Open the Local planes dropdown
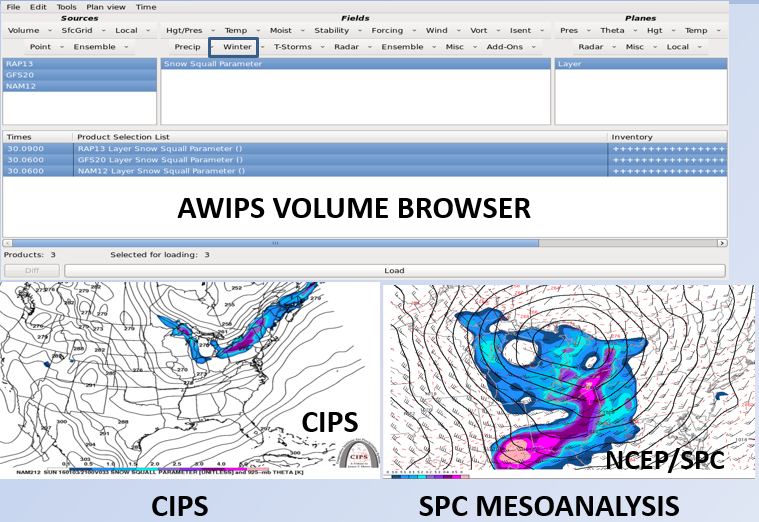This screenshot has width=759, height=522. pos(683,47)
